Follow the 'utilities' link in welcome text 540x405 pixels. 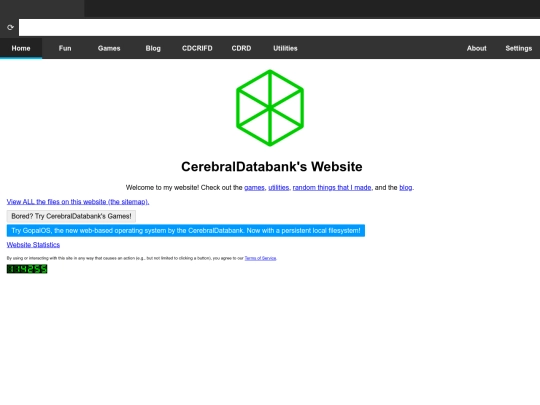click(x=279, y=188)
